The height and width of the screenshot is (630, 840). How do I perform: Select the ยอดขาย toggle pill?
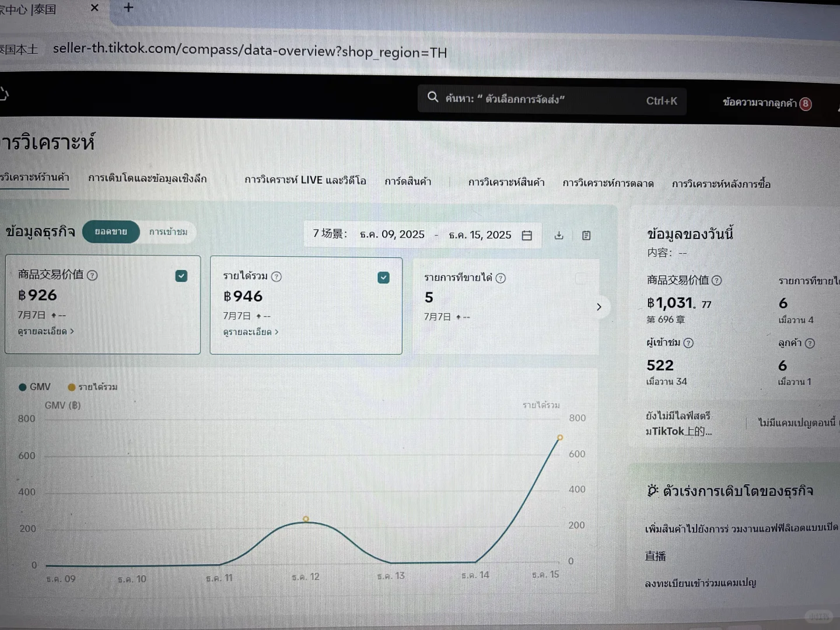111,232
